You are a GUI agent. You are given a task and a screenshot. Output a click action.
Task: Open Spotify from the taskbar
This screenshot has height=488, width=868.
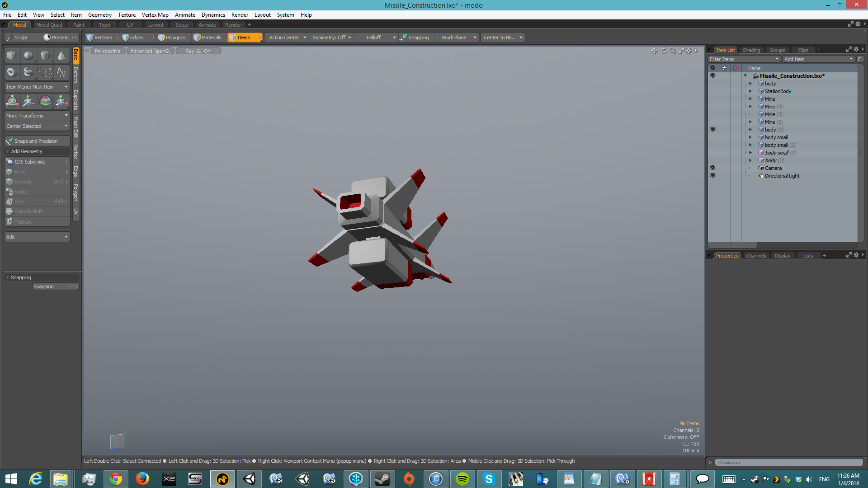tap(462, 479)
